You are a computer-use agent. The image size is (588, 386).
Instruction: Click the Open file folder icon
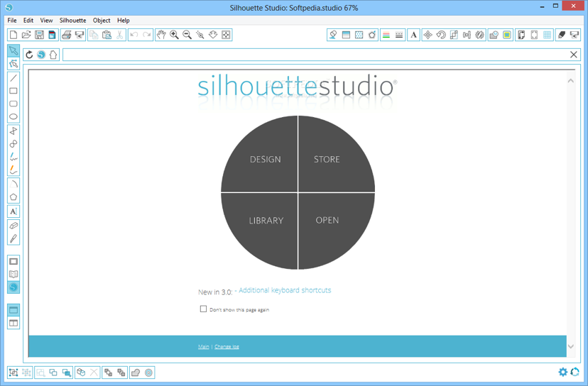(26, 35)
